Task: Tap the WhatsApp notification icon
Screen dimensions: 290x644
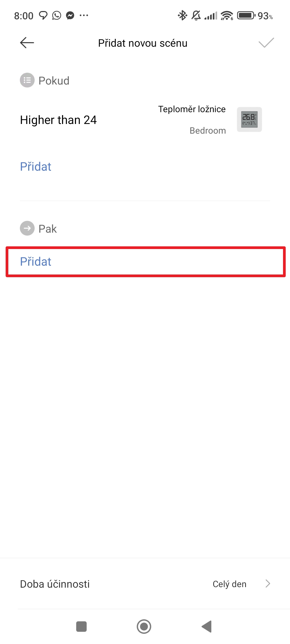Action: coord(57,16)
